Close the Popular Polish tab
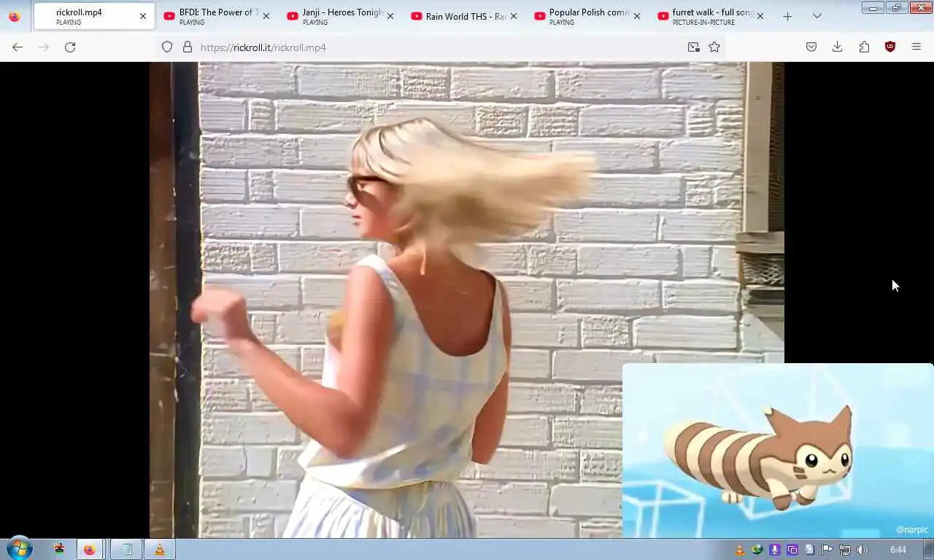934x560 pixels. pyautogui.click(x=636, y=16)
